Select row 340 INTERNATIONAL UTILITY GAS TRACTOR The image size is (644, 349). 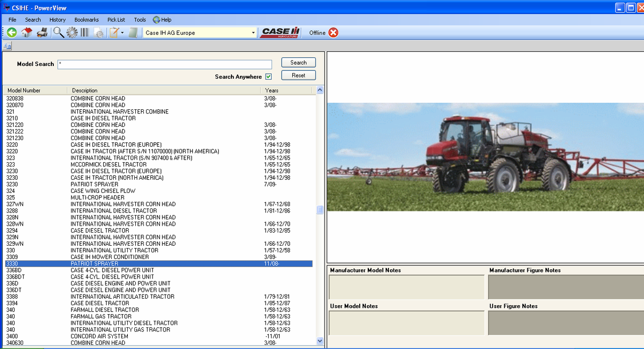158,329
